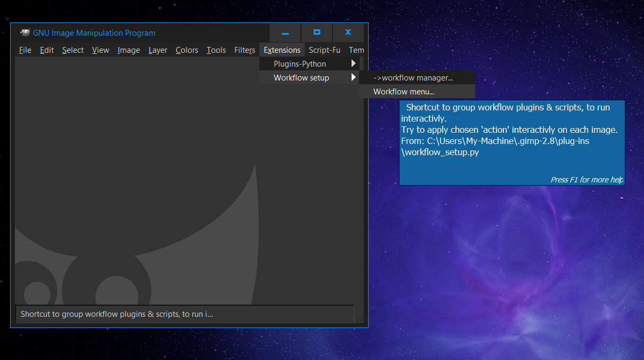
Task: Click the status bar shortcut description text
Action: 117,314
